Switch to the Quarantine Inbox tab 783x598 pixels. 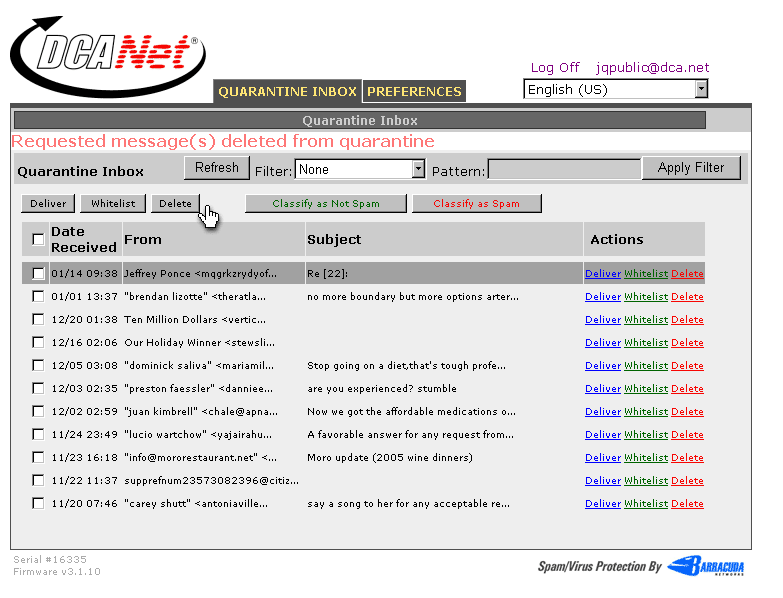coord(287,91)
